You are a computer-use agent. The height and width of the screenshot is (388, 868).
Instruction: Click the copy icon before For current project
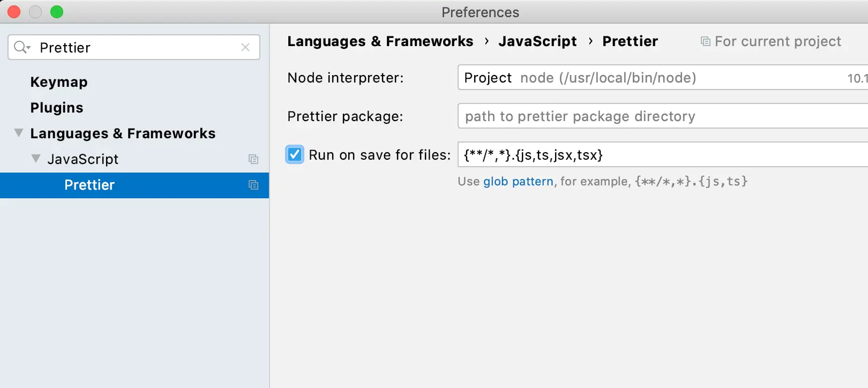(706, 42)
